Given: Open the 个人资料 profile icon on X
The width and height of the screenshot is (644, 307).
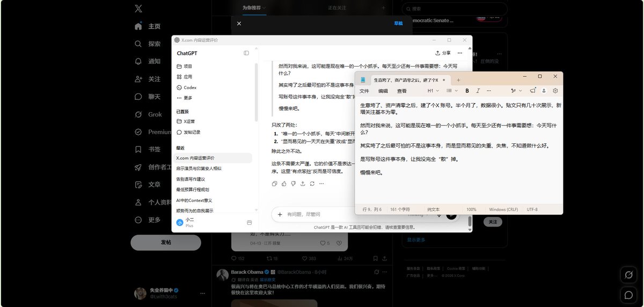Looking at the screenshot, I should click(x=138, y=202).
